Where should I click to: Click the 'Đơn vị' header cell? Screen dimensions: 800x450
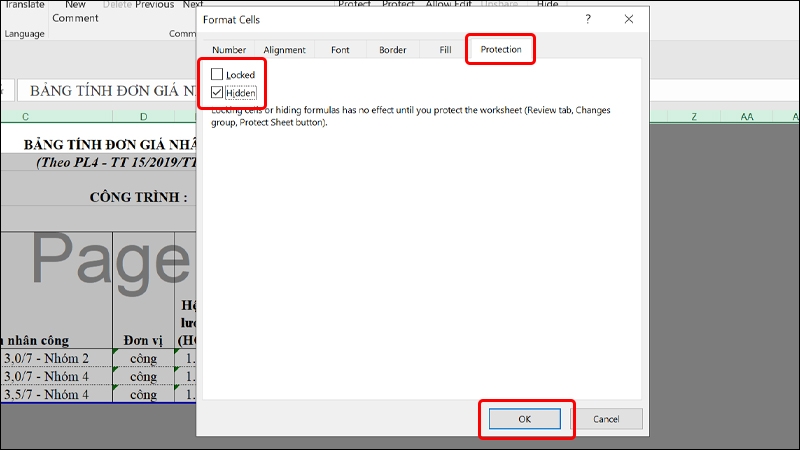click(x=143, y=340)
